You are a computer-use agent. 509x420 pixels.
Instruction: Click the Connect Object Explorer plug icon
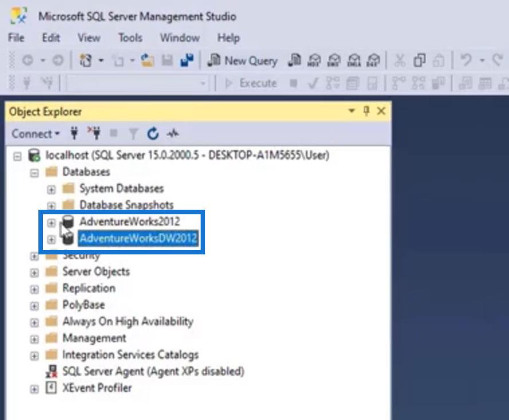coord(75,134)
